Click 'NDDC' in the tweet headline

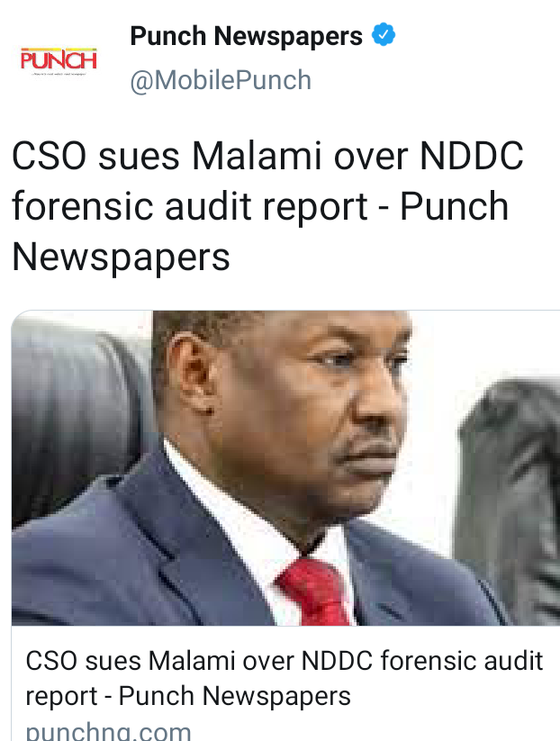coord(472,156)
